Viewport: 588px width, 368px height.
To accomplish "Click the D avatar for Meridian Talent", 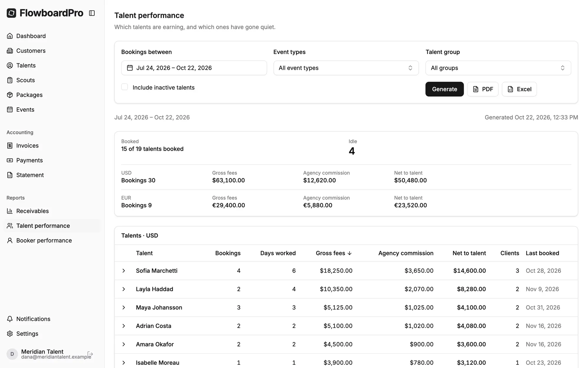I will 12,354.
